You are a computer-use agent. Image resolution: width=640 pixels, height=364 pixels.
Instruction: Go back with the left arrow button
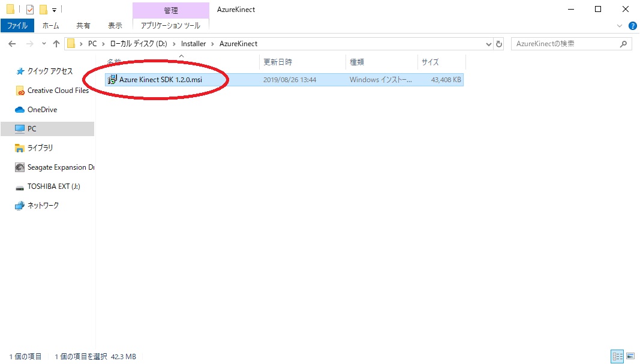[x=12, y=44]
